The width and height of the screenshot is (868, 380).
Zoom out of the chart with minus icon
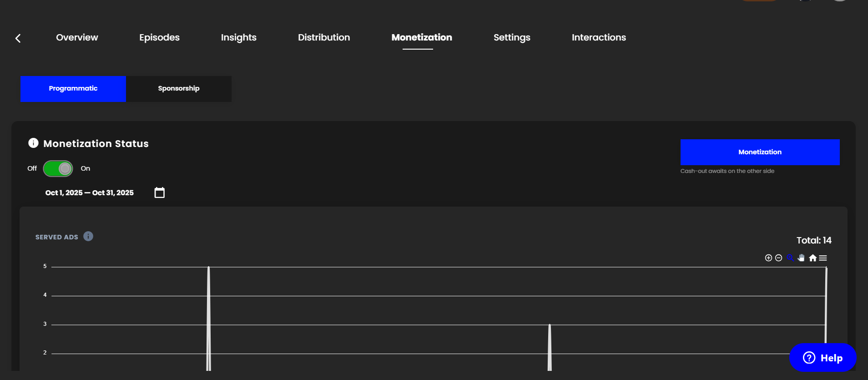tap(778, 258)
